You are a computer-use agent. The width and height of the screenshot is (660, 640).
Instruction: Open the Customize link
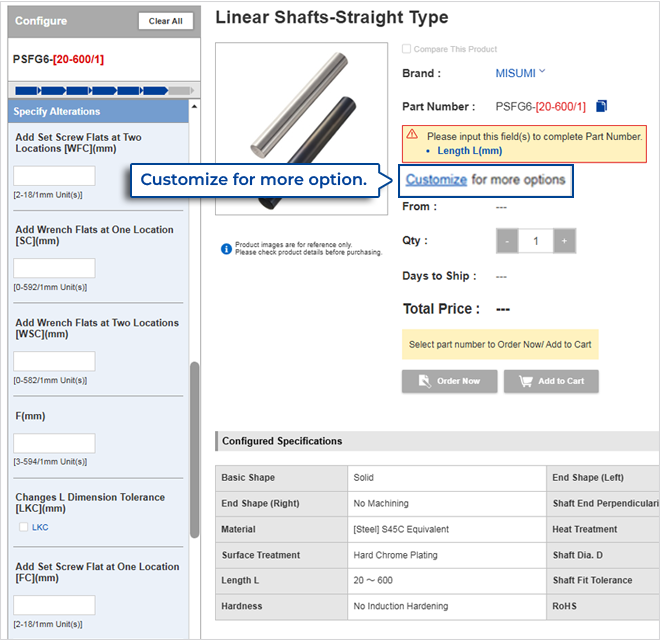[436, 180]
